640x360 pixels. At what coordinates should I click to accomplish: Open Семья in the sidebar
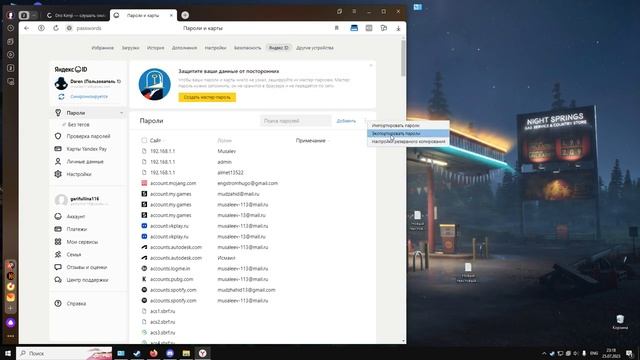click(x=74, y=254)
